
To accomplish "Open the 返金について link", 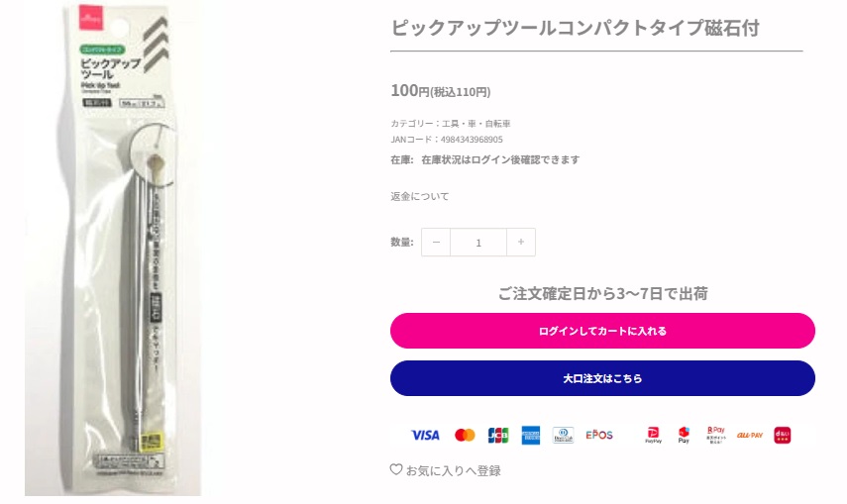I will coord(420,197).
